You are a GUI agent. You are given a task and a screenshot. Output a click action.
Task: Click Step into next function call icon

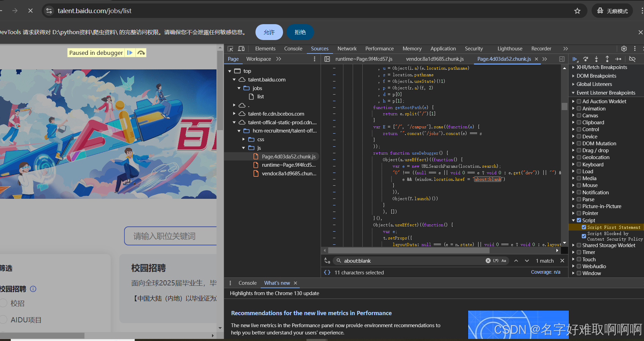point(596,59)
